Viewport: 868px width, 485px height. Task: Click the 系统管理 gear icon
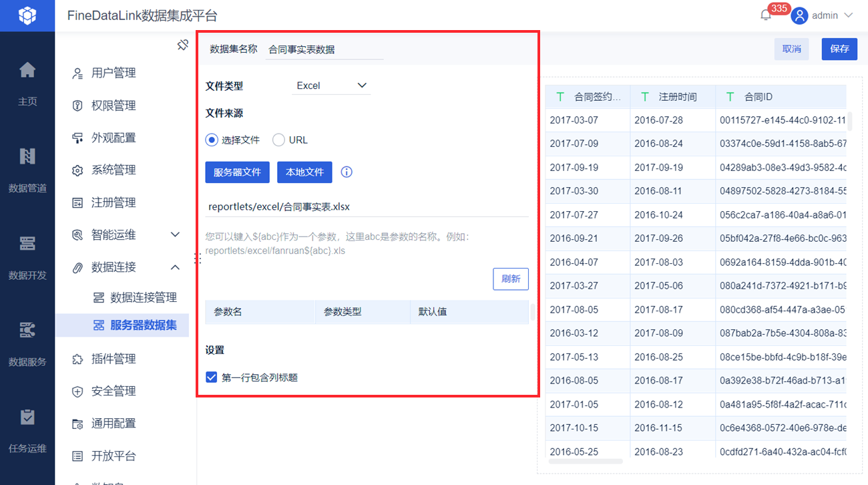click(77, 170)
